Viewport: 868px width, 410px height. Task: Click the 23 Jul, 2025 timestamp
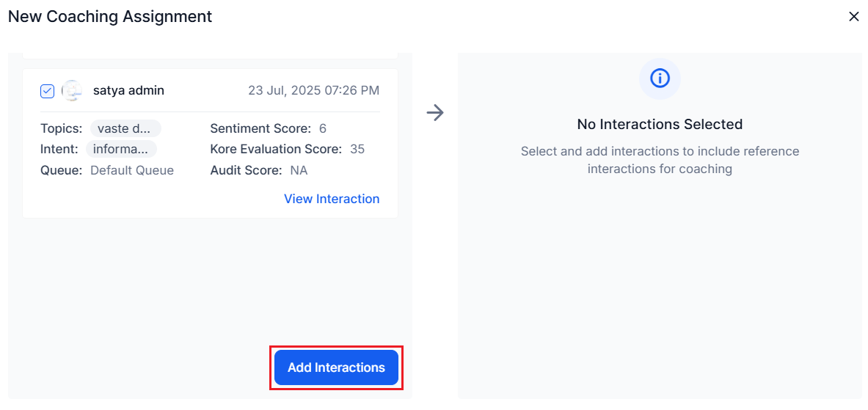[x=313, y=91]
